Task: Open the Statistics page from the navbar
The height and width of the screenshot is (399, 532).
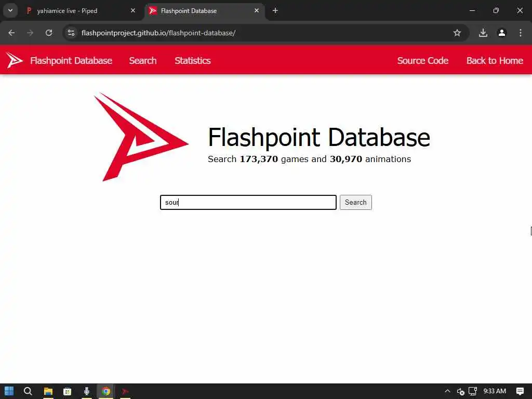Action: (192, 60)
